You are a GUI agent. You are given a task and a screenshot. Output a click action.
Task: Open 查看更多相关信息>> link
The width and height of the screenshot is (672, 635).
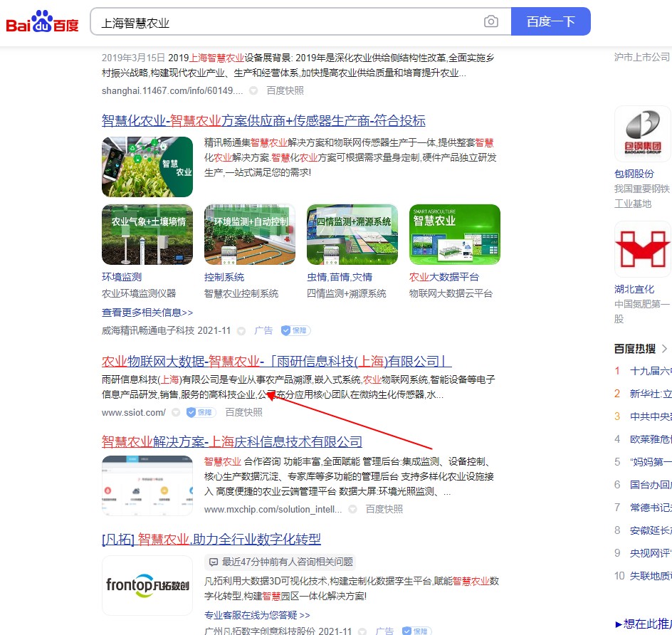click(x=147, y=313)
